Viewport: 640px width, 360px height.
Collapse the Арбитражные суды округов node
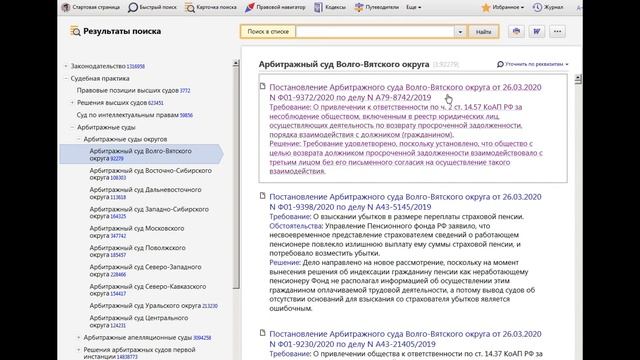click(x=79, y=139)
